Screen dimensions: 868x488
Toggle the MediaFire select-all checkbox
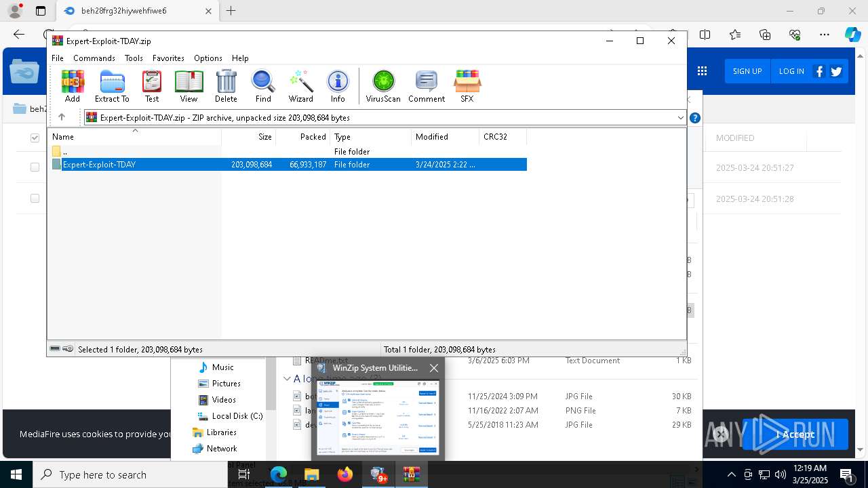pos(35,138)
